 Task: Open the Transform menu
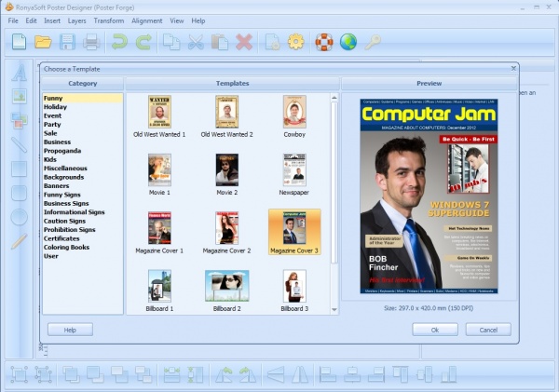click(109, 20)
